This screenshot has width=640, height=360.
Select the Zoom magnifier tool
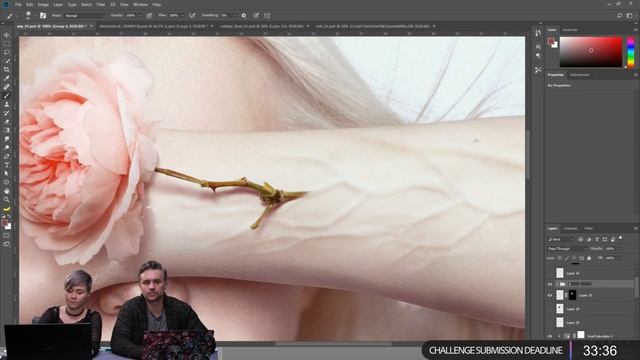pyautogui.click(x=7, y=200)
